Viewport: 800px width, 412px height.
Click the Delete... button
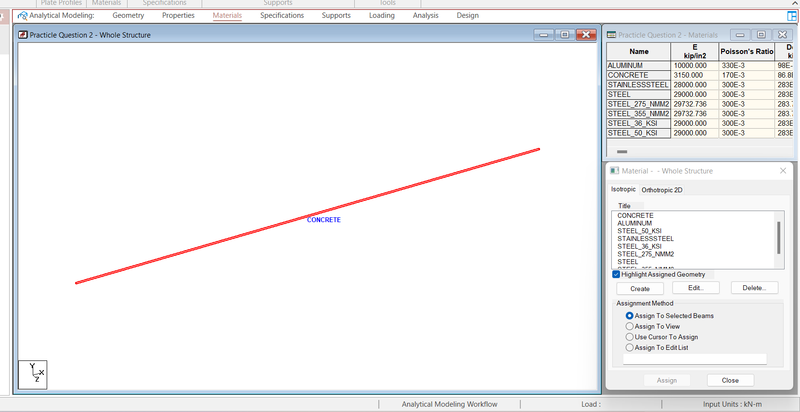(755, 288)
